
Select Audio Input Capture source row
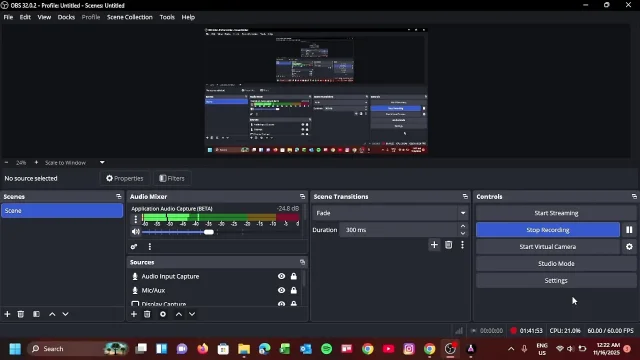tap(215, 276)
